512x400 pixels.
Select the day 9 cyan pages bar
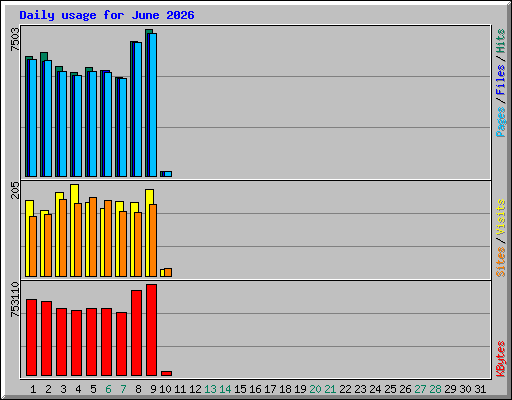pos(153,105)
